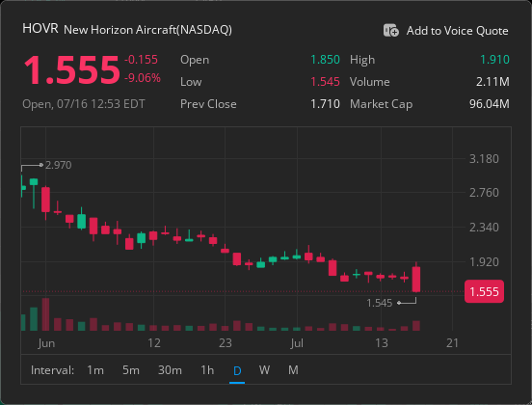Click the Add to Voice Quote icon
532x405 pixels.
click(x=391, y=30)
